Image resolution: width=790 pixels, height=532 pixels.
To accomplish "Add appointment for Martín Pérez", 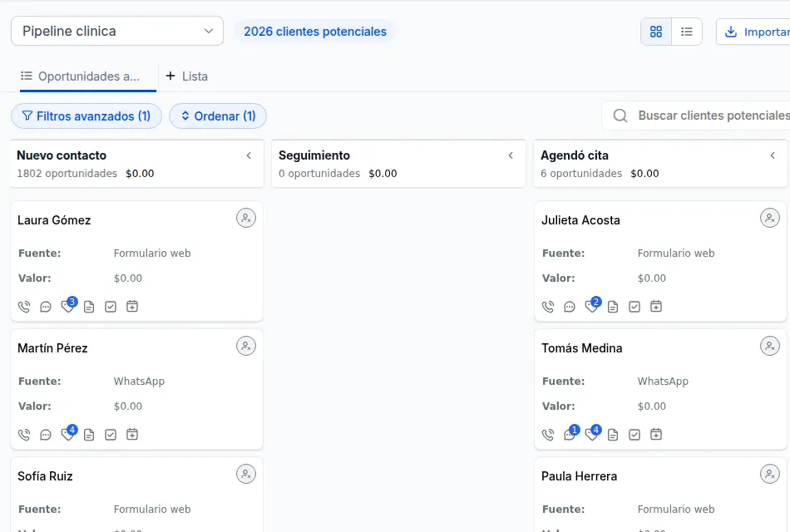I will (x=132, y=434).
